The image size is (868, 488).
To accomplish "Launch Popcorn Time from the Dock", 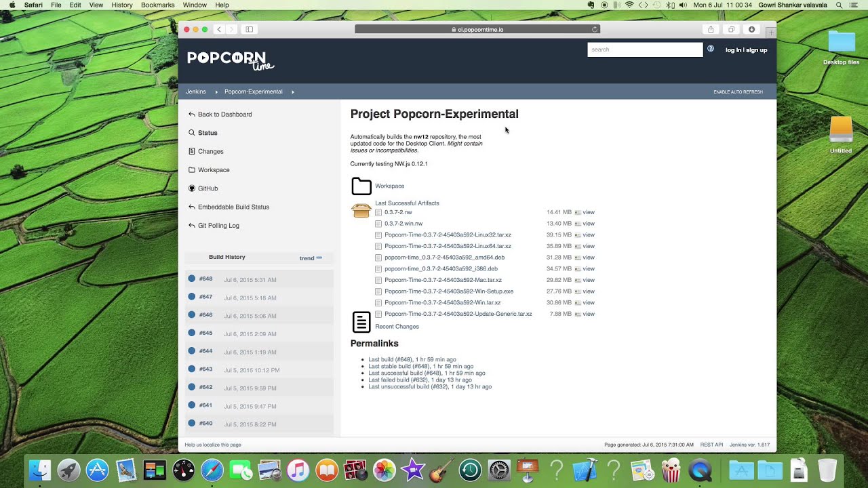I will click(671, 470).
